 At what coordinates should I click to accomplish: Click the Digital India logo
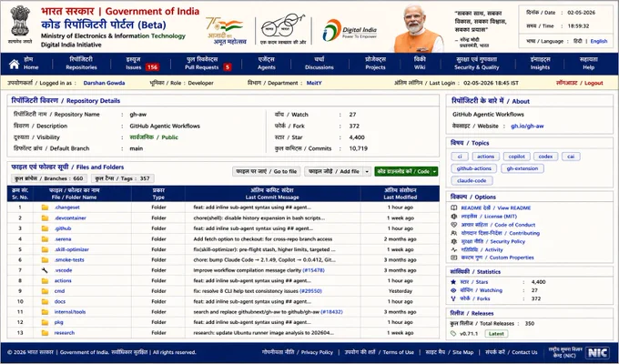350,30
